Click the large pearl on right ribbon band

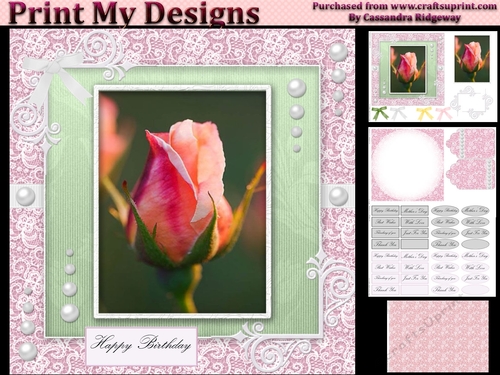click(338, 196)
